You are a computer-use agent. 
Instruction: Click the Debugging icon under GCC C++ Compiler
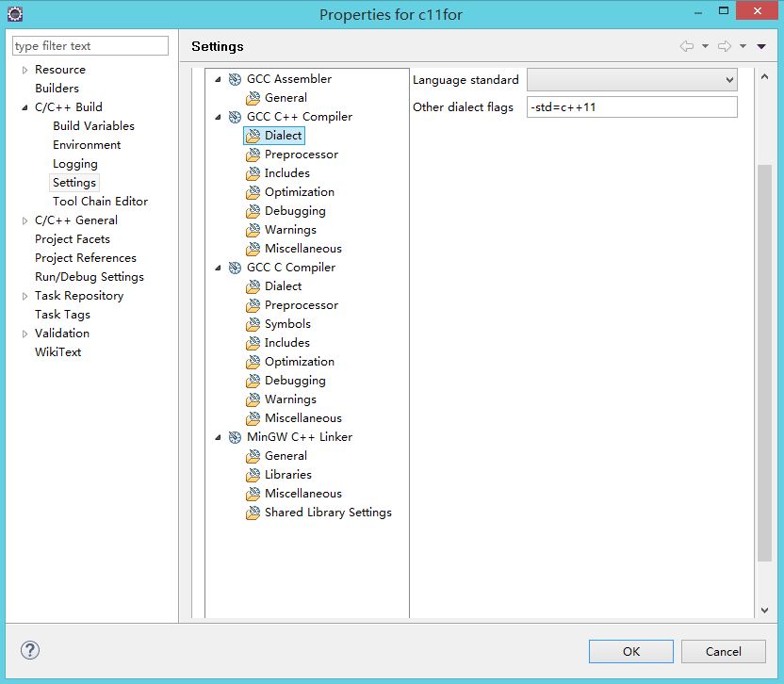point(253,211)
